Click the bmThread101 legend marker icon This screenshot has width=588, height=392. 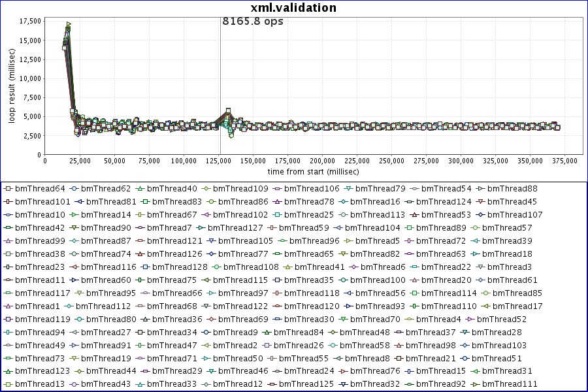pos(8,202)
